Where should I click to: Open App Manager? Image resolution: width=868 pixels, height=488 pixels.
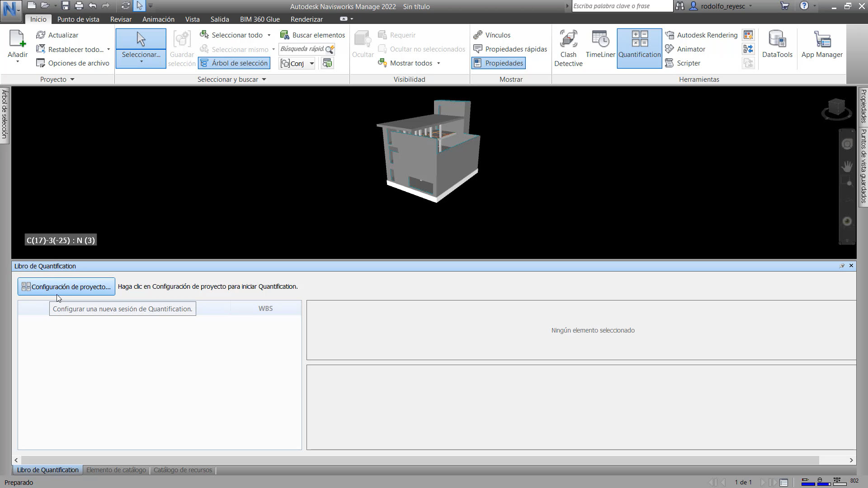[821, 45]
